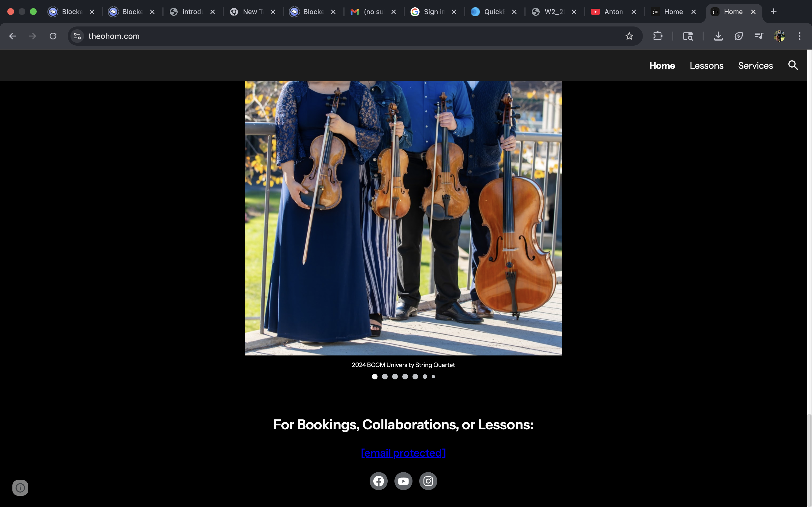812x507 pixels.
Task: Open Chrome profile avatar menu
Action: (x=779, y=36)
